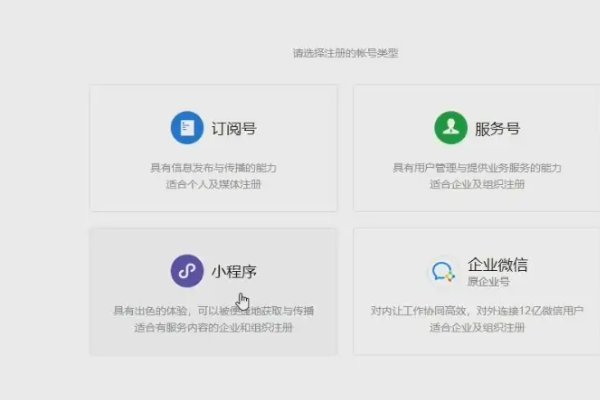Click description 具有用户管理与提供业务服务的能力

click(x=477, y=168)
